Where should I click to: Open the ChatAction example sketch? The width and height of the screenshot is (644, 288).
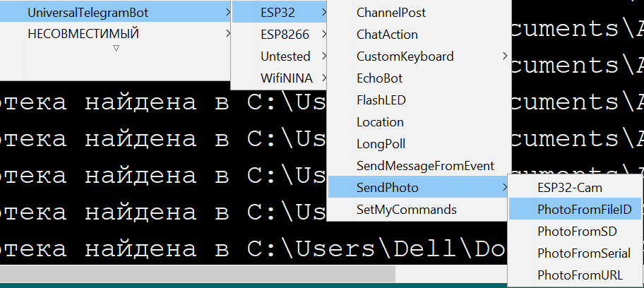pyautogui.click(x=387, y=34)
